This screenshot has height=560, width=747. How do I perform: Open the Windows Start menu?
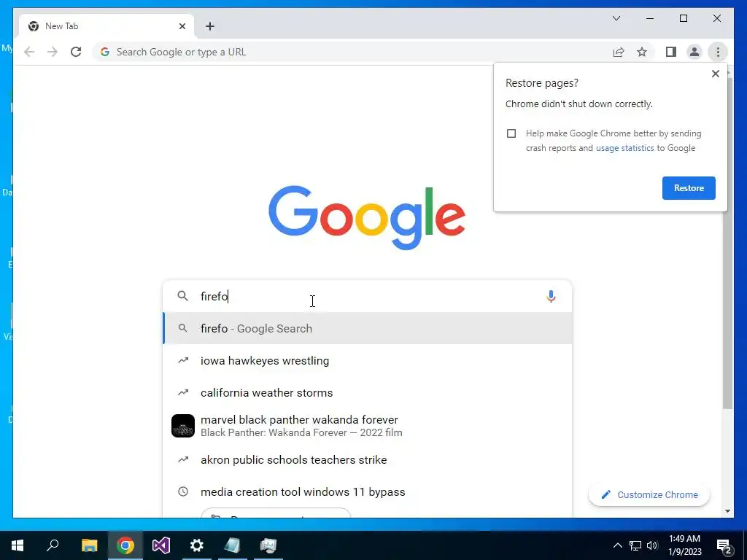pos(18,545)
